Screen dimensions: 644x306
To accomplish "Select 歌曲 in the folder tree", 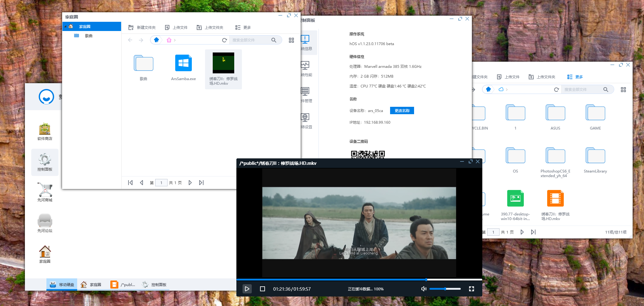I will (89, 36).
